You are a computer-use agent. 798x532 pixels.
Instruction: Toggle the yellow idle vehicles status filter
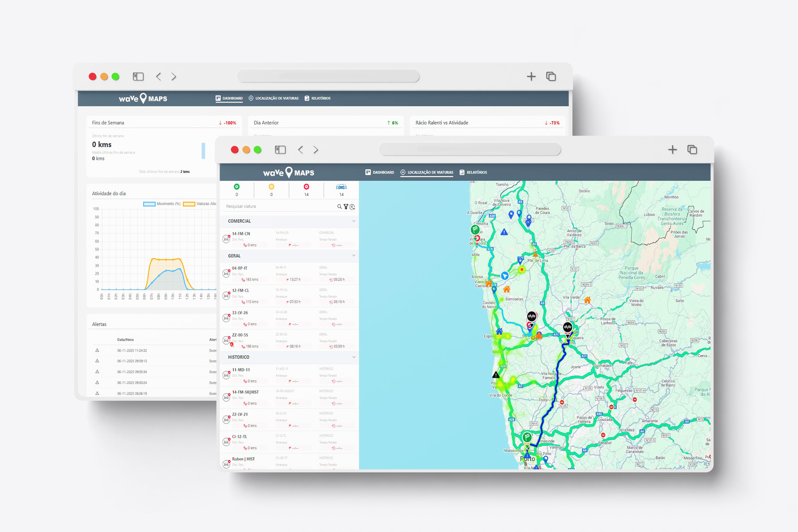(271, 187)
